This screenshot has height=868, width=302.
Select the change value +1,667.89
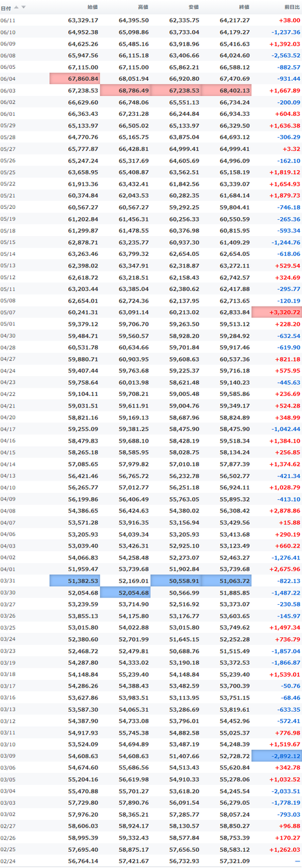coord(285,90)
